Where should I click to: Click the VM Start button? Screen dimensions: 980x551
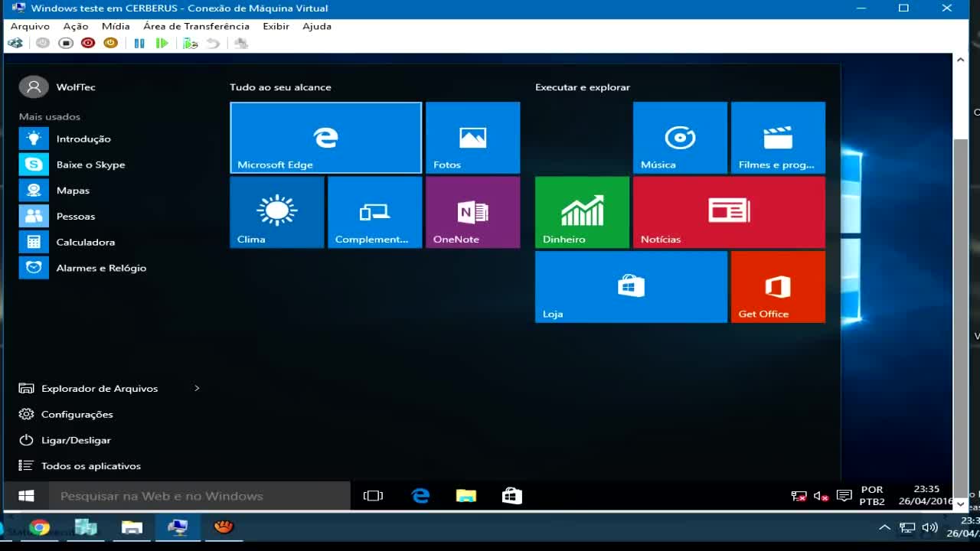point(26,496)
